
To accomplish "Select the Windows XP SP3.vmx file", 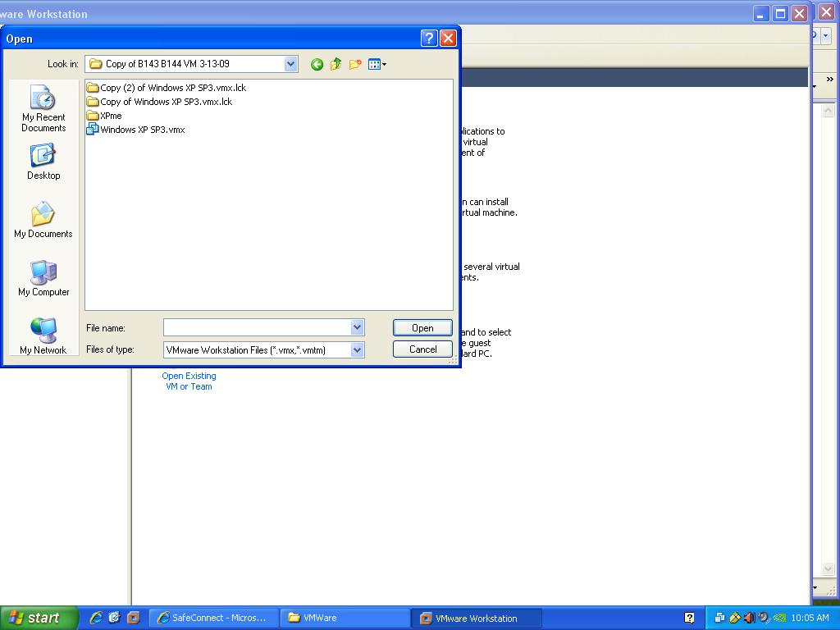I will [x=136, y=130].
